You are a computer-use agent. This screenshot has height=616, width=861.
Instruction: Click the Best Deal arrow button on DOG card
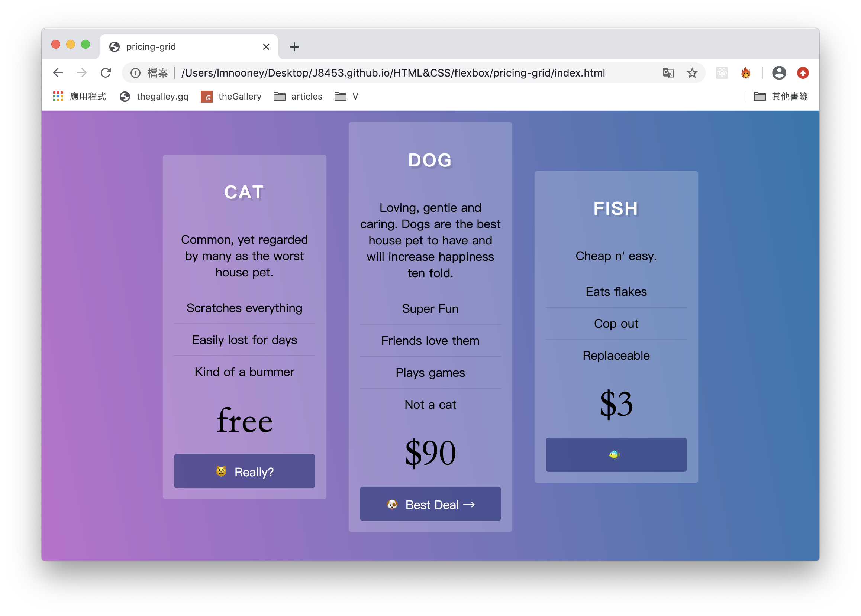[430, 505]
